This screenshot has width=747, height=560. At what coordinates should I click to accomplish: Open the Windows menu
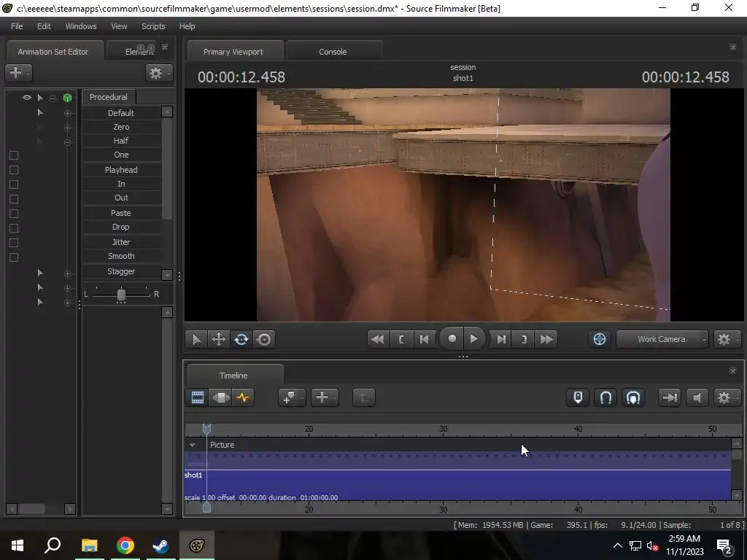tap(80, 26)
